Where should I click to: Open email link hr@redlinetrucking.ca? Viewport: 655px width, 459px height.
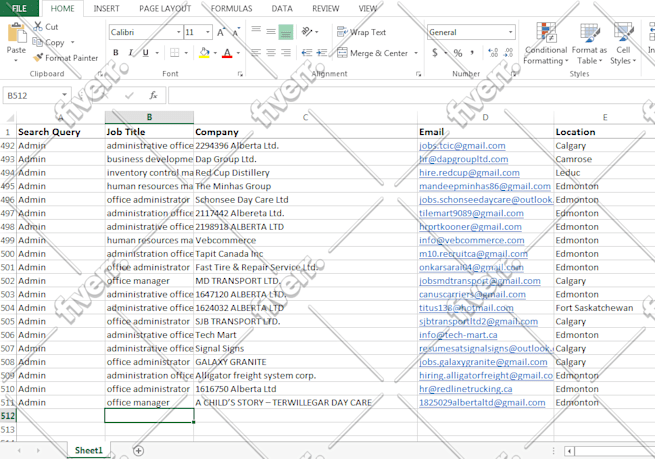(x=466, y=389)
